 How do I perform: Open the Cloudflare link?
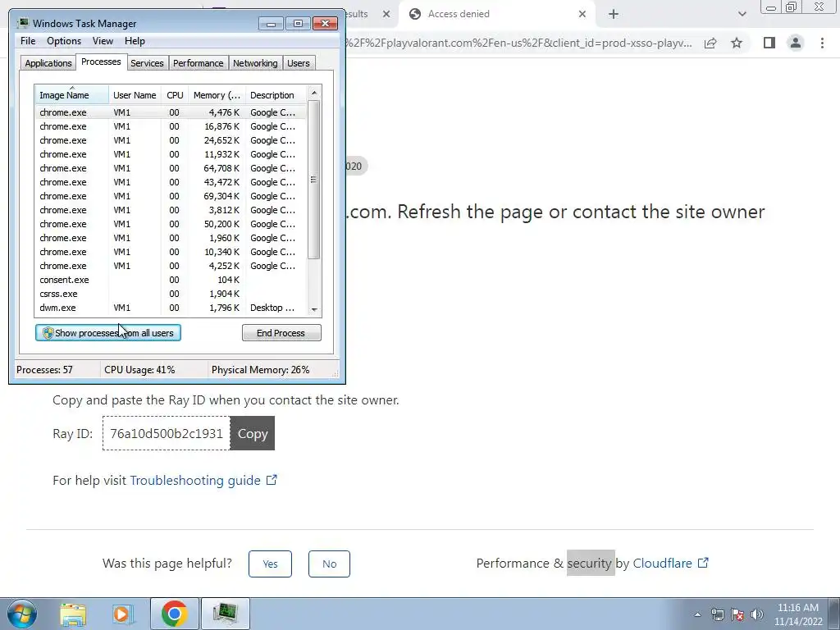coord(671,563)
